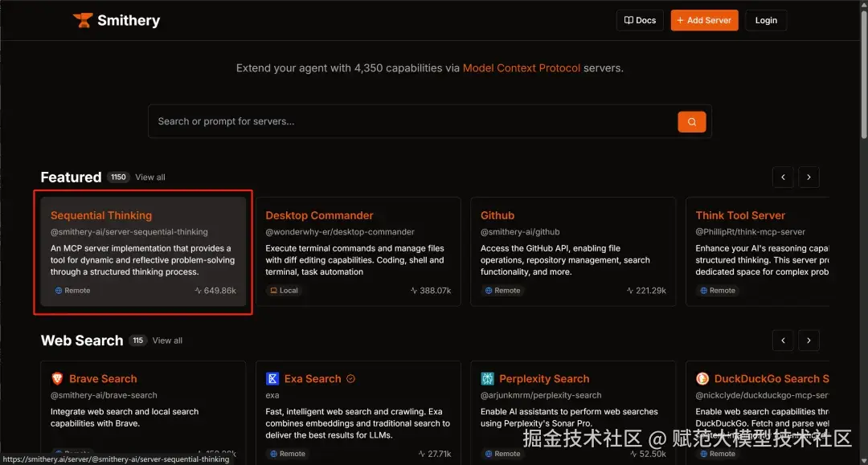The height and width of the screenshot is (465, 868).
Task: Click Local laptop icon on Desktop Commander
Action: 273,290
